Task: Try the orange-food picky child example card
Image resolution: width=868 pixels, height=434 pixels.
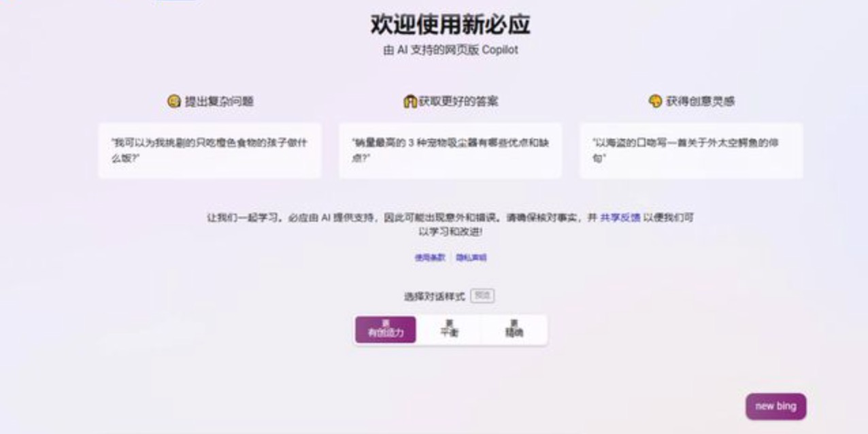Action: tap(210, 150)
